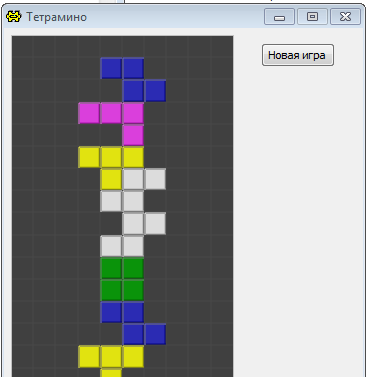Screen dimensions: 366x377
Task: Start a new game with Новая игра button
Action: (297, 55)
